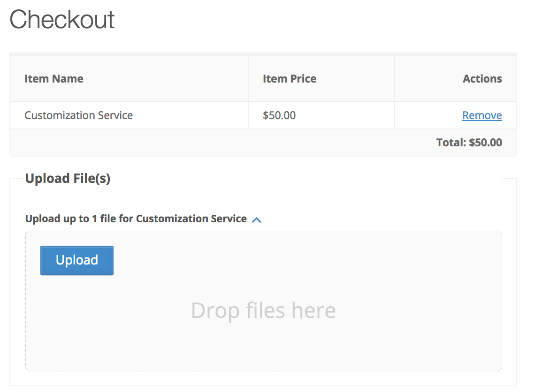
Task: Click the 'Upload up to 1 file' label
Action: coord(136,219)
